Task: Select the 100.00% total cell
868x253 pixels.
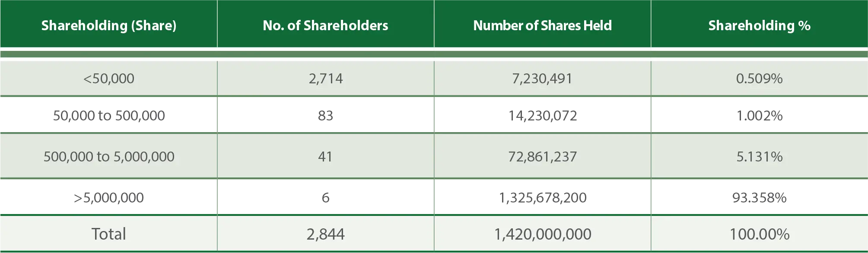Action: coord(759,234)
